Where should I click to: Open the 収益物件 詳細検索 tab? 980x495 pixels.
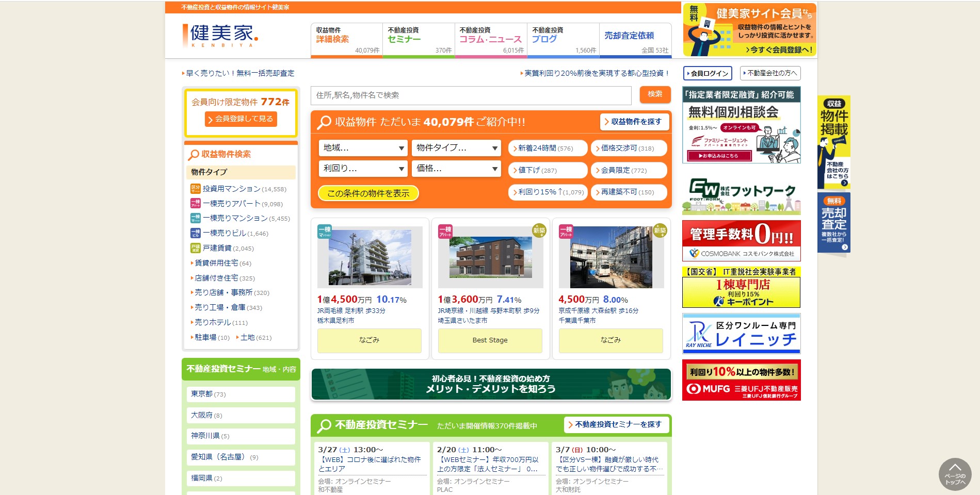coord(346,39)
